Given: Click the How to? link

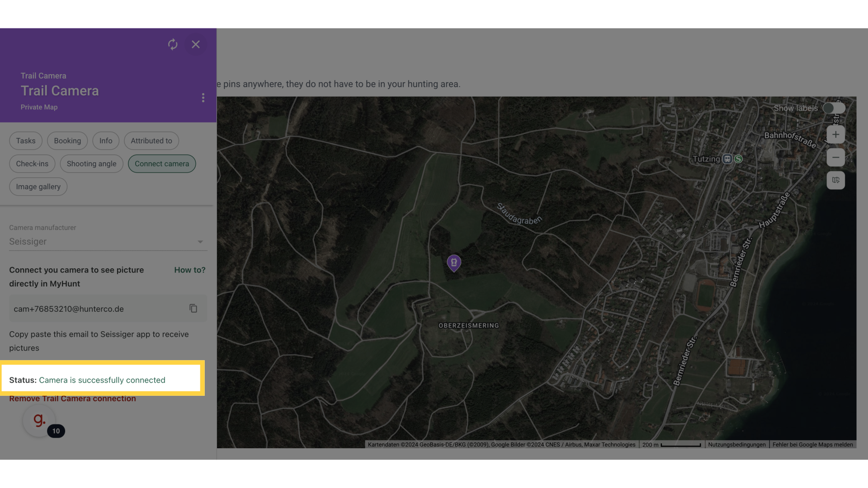Looking at the screenshot, I should coord(190,270).
